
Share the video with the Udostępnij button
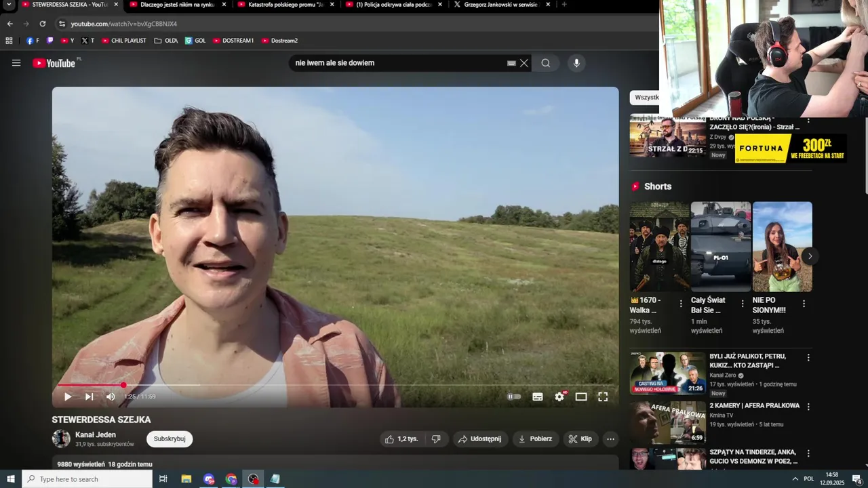coord(480,439)
